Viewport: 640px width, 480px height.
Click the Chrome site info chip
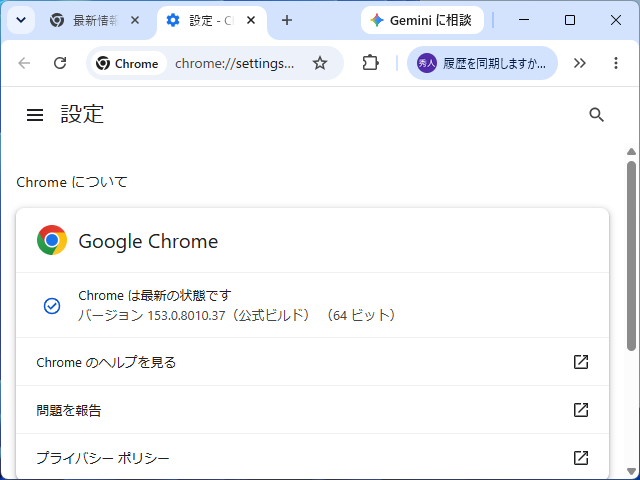(x=128, y=63)
